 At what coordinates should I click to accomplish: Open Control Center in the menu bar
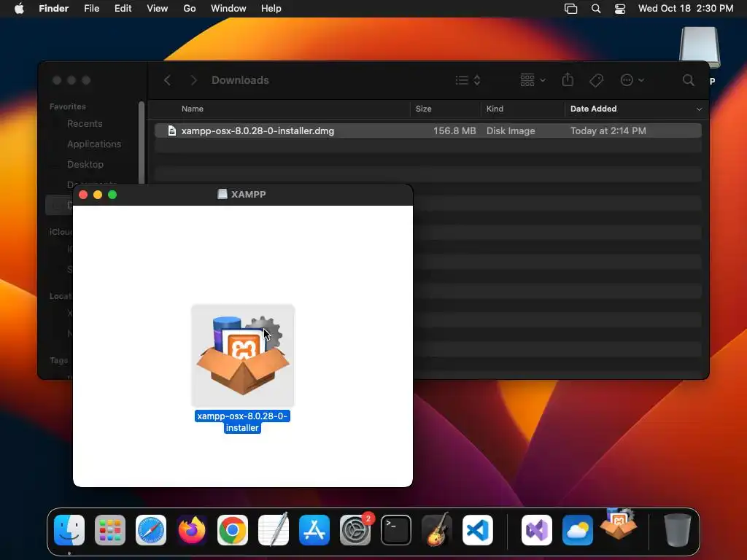620,9
